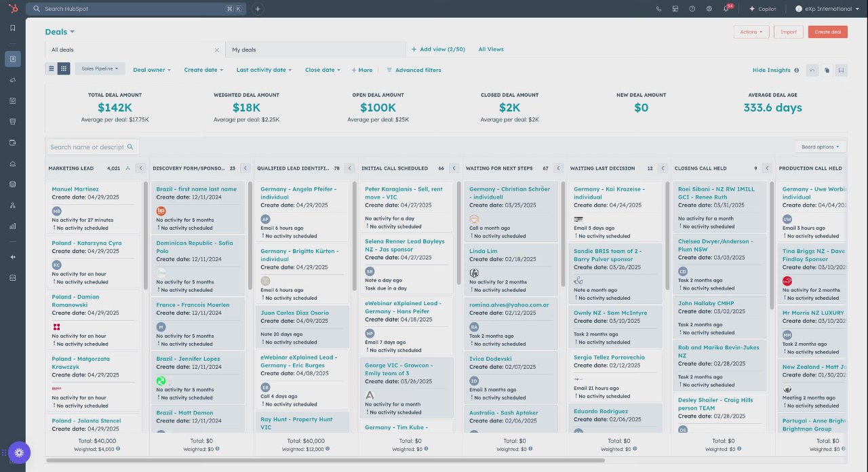Open the Help question mark icon
Screen dimensions: 868x472
(692, 9)
